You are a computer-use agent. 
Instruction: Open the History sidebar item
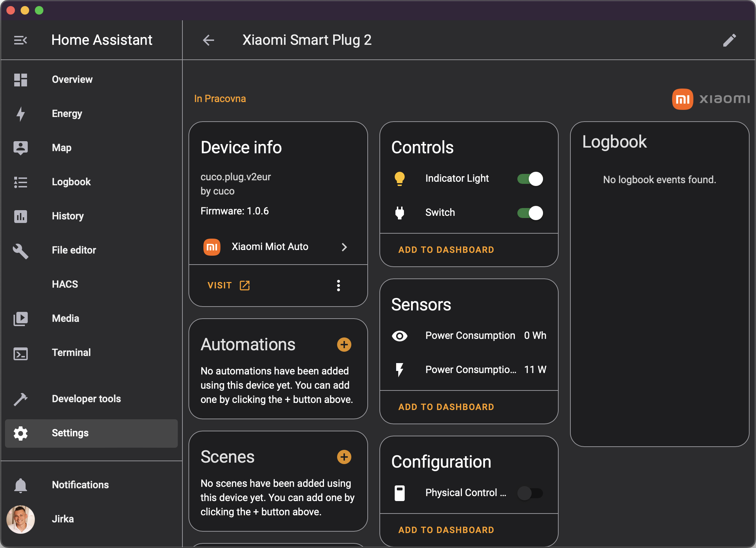[91, 216]
